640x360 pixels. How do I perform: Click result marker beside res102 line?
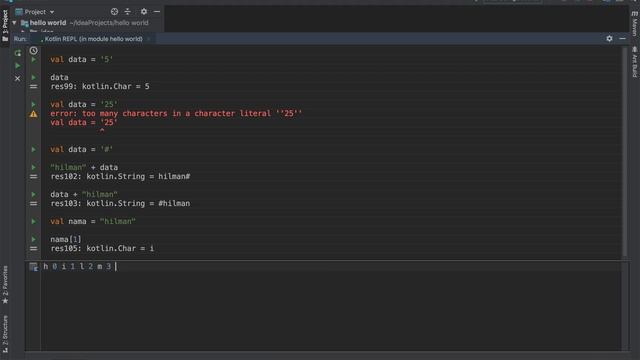[33, 177]
